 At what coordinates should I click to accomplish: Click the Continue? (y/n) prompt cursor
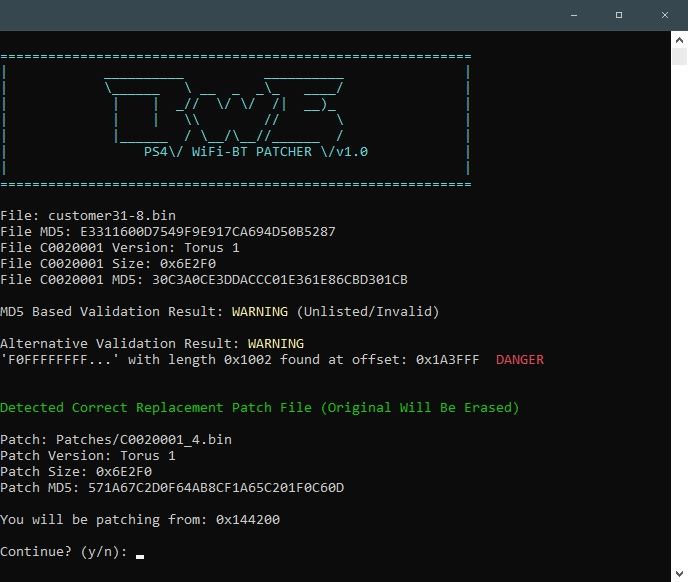(x=140, y=557)
